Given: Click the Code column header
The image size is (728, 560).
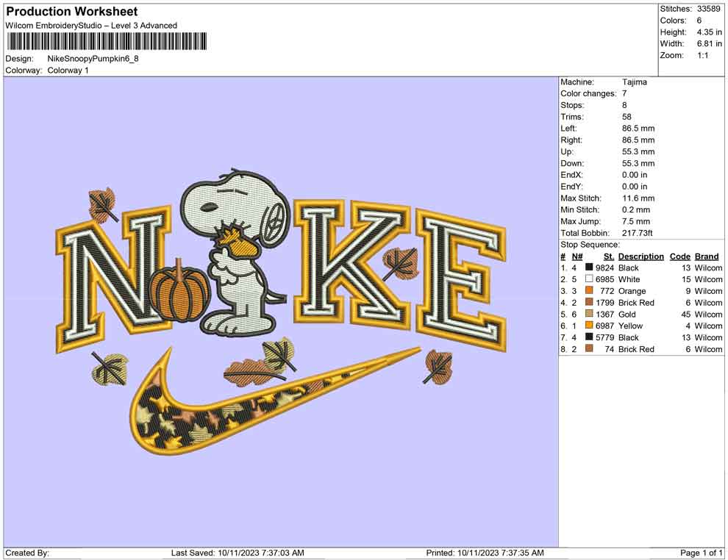Looking at the screenshot, I should pos(679,256).
